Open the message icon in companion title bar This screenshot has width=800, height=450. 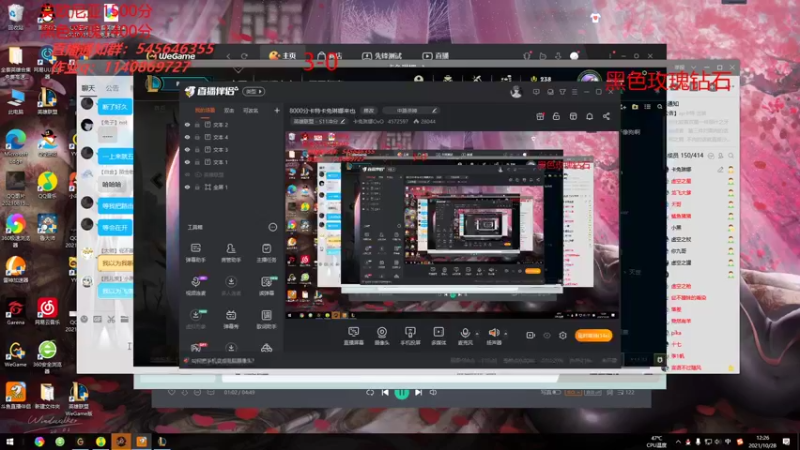[x=536, y=92]
